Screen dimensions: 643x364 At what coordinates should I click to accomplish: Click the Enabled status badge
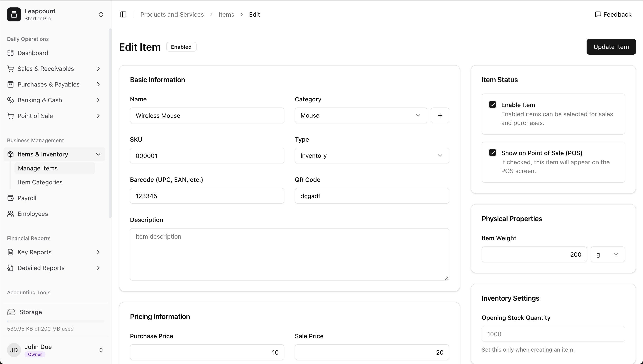(x=181, y=47)
